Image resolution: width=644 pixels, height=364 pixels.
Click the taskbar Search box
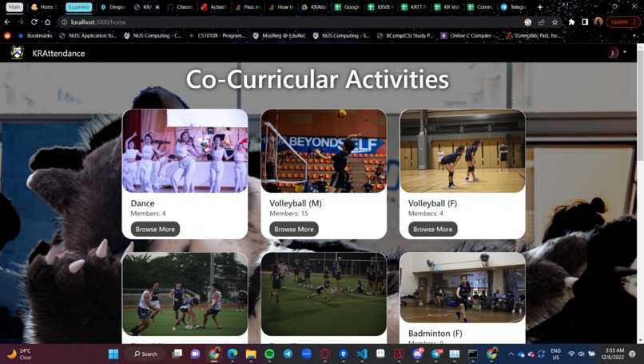(145, 354)
